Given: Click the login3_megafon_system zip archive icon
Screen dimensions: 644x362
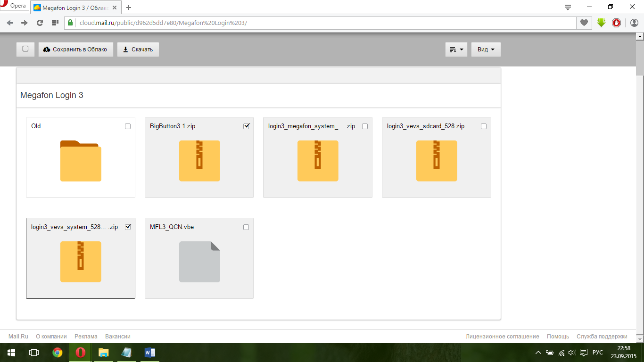Looking at the screenshot, I should tap(318, 161).
